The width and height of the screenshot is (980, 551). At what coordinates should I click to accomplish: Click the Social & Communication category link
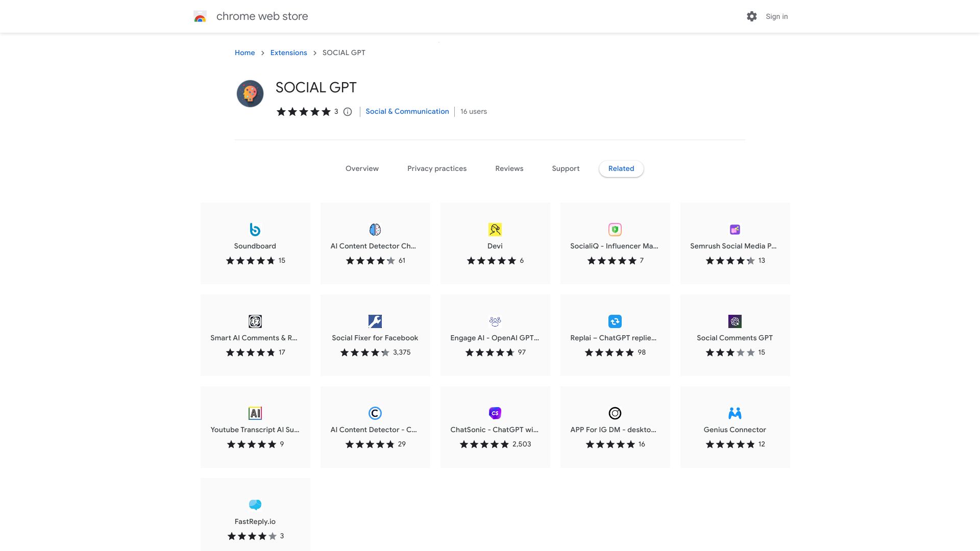pos(407,112)
